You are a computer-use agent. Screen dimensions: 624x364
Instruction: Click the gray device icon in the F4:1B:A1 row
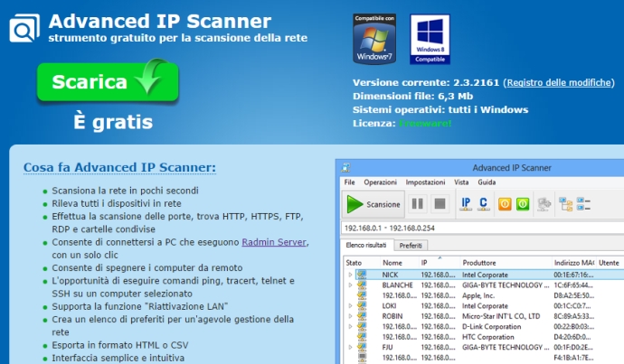(362, 358)
